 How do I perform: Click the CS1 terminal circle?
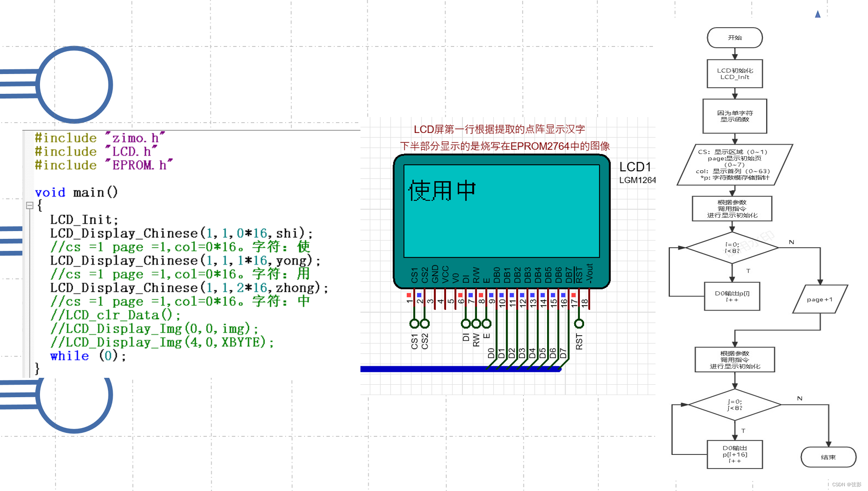[x=414, y=324]
